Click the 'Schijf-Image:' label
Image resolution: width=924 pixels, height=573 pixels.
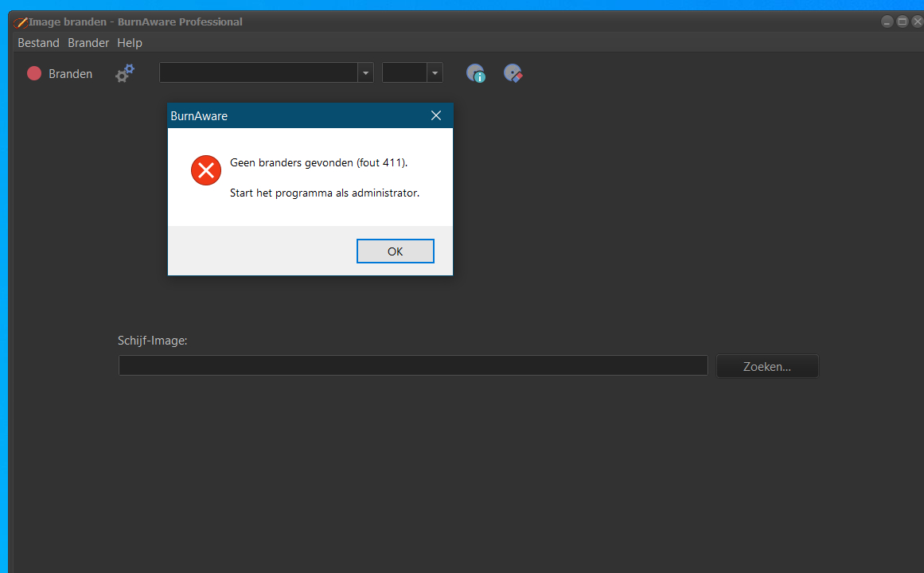tap(153, 341)
